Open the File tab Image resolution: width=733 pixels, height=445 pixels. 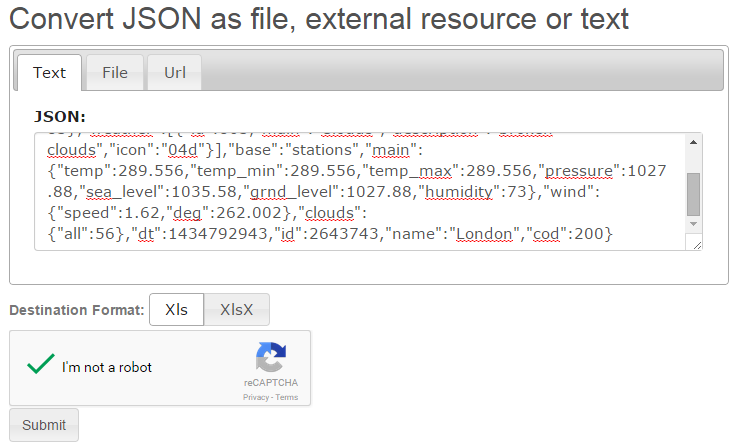click(x=115, y=73)
